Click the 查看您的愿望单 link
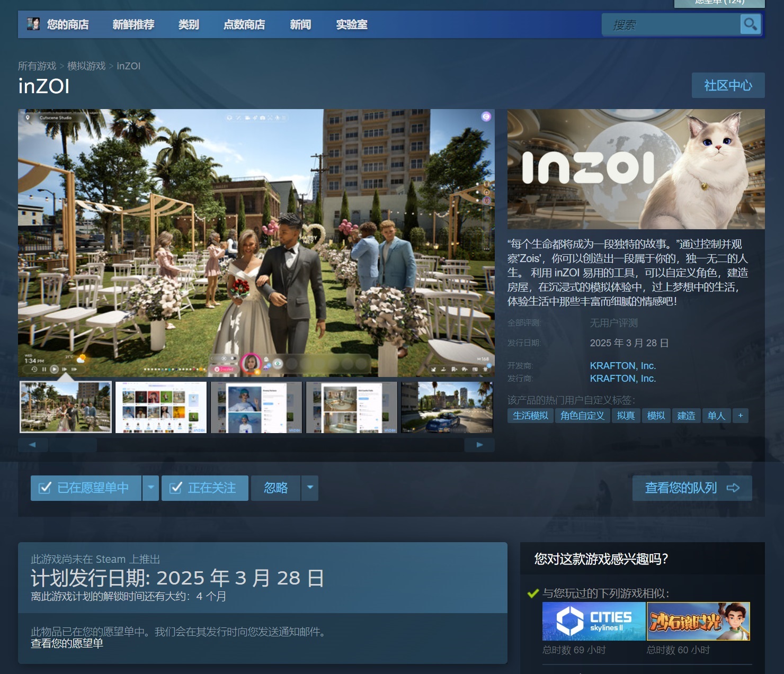The height and width of the screenshot is (674, 784). point(67,643)
